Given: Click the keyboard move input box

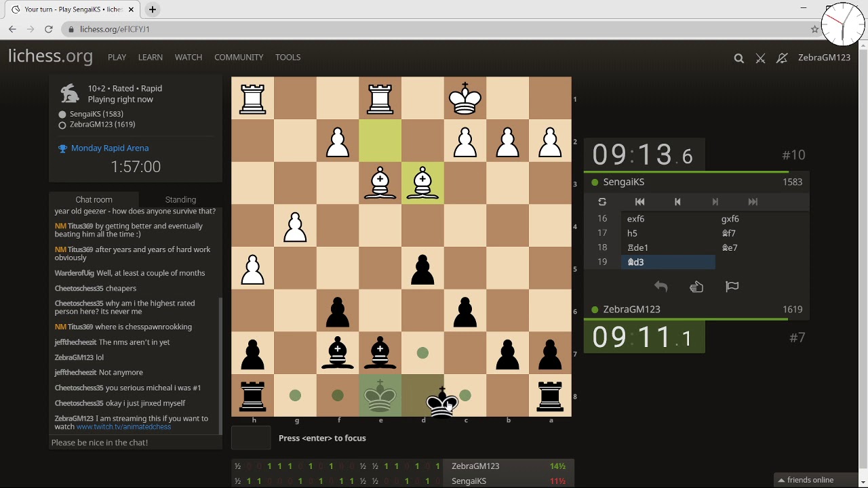Looking at the screenshot, I should (251, 439).
